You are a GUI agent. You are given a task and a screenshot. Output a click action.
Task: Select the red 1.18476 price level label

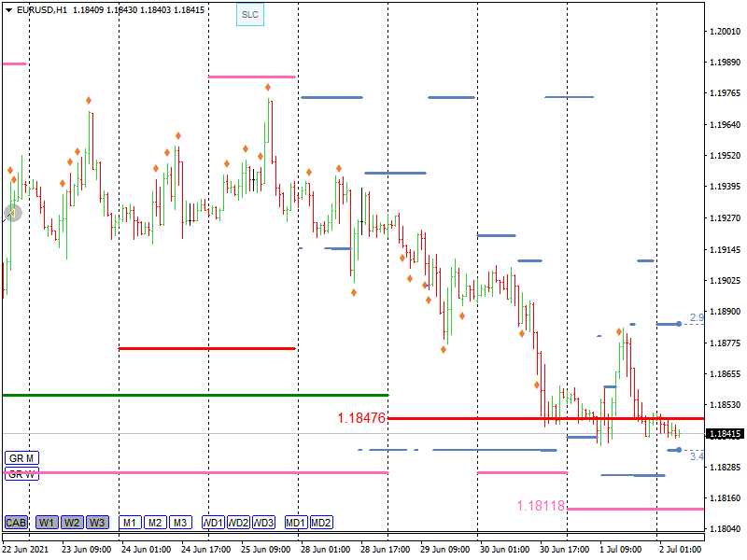tap(361, 418)
